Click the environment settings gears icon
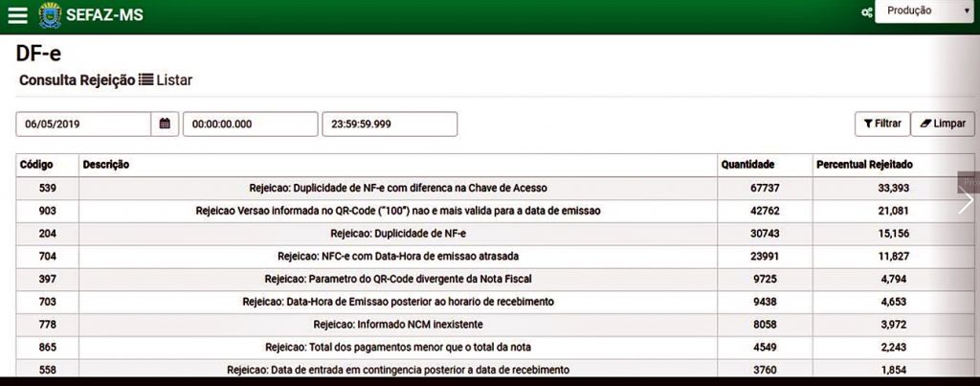The width and height of the screenshot is (980, 386). click(866, 12)
